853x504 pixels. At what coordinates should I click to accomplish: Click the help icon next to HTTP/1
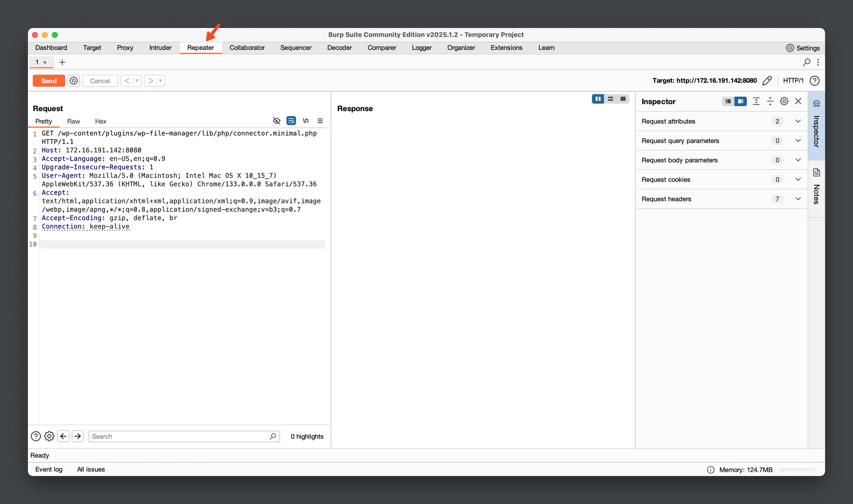(x=814, y=81)
